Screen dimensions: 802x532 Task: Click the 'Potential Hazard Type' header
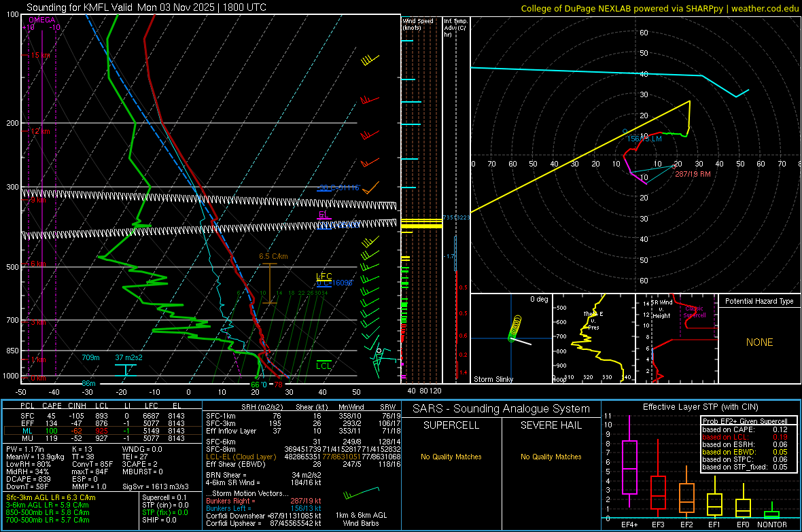(759, 301)
